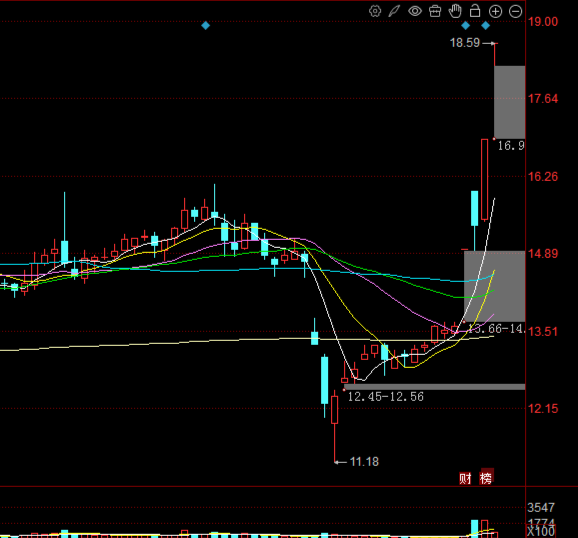Zoom out with minus icon

pyautogui.click(x=515, y=11)
